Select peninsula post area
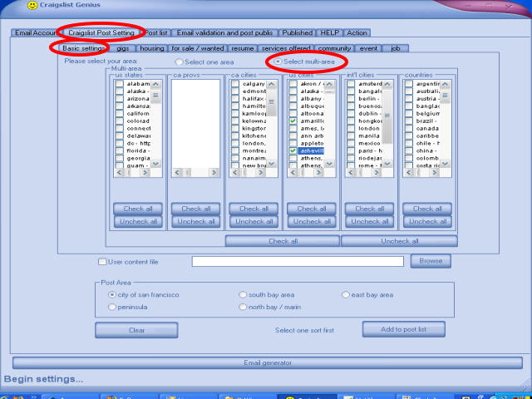The width and height of the screenshot is (532, 399). click(111, 307)
